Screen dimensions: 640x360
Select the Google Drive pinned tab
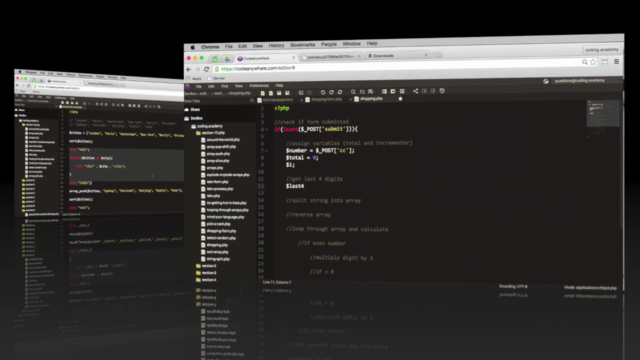[x=227, y=59]
